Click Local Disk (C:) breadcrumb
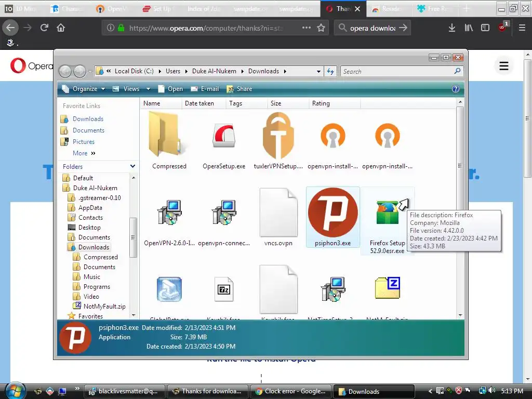Image resolution: width=532 pixels, height=399 pixels. tap(134, 71)
